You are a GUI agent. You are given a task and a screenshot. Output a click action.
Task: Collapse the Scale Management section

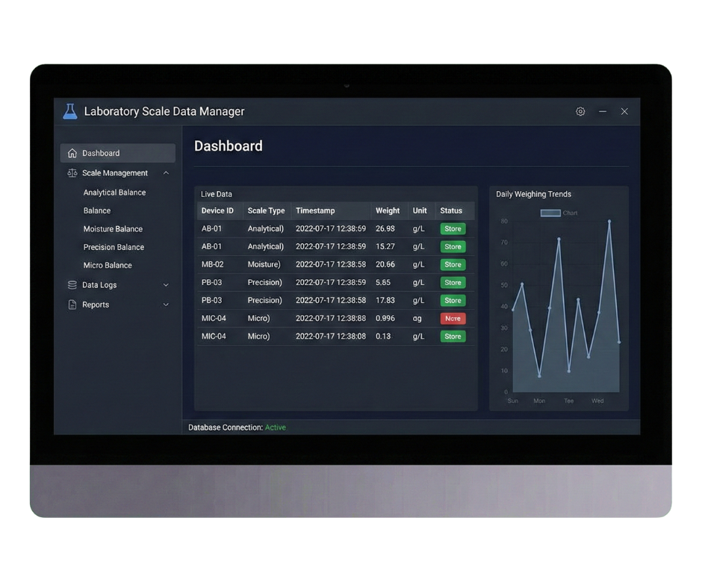click(x=166, y=173)
